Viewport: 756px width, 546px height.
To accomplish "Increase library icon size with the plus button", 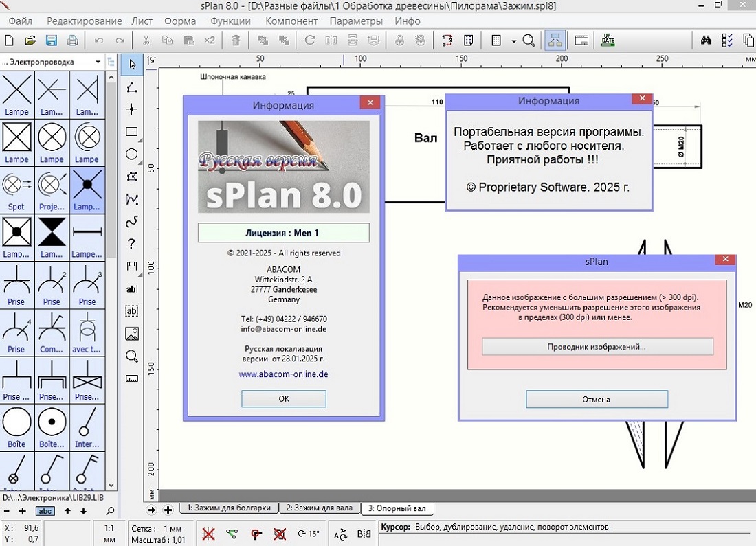I will tap(23, 511).
